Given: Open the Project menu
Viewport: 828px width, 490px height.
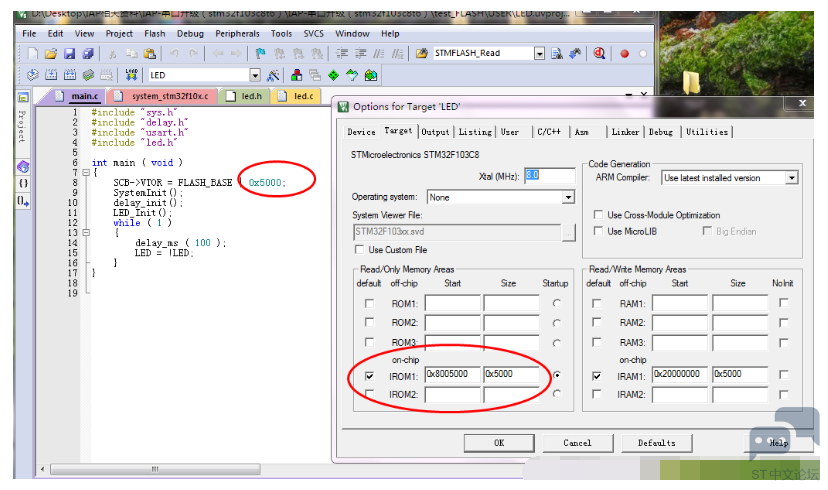Looking at the screenshot, I should point(119,34).
